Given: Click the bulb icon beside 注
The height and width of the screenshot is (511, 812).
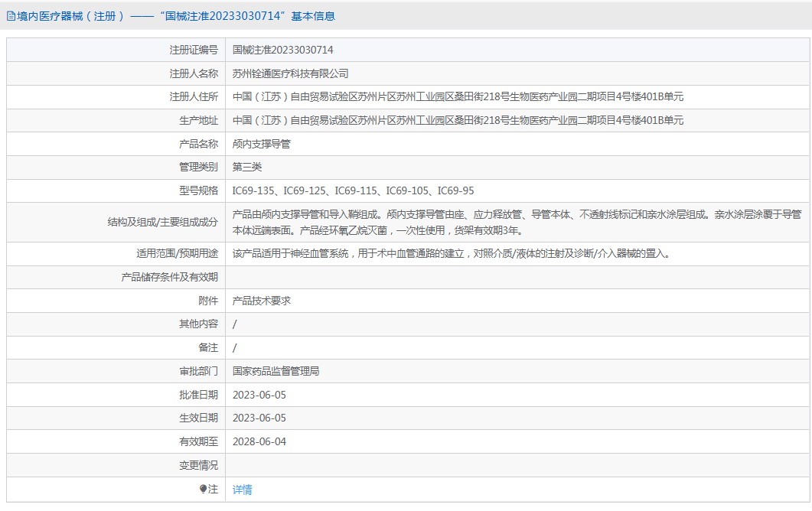Looking at the screenshot, I should coord(203,489).
